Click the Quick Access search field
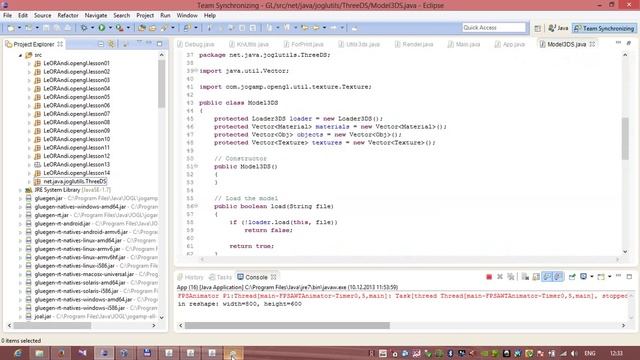The height and width of the screenshot is (360, 640). [x=494, y=27]
